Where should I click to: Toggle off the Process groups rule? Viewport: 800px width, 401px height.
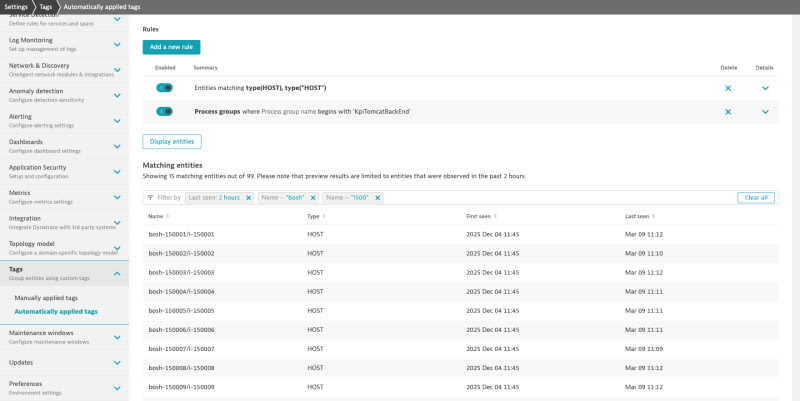(x=165, y=111)
